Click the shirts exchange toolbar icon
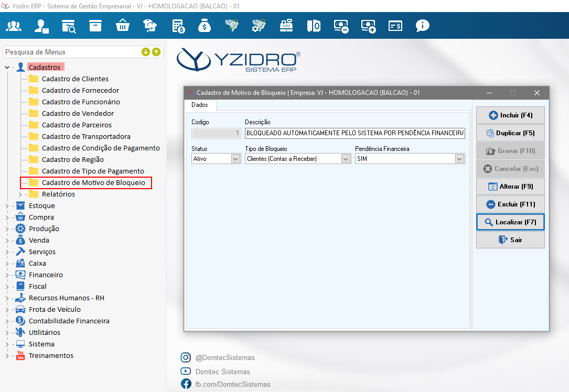This screenshot has width=569, height=392. (150, 26)
